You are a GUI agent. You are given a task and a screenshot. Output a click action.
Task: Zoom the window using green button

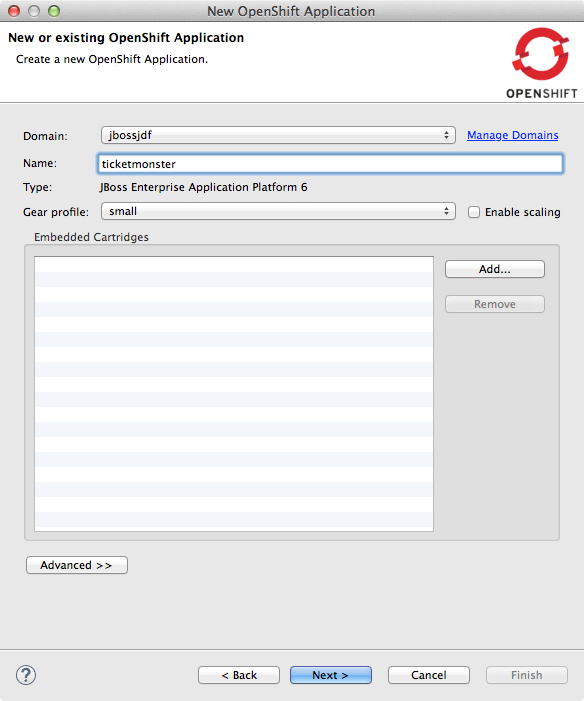click(x=54, y=11)
